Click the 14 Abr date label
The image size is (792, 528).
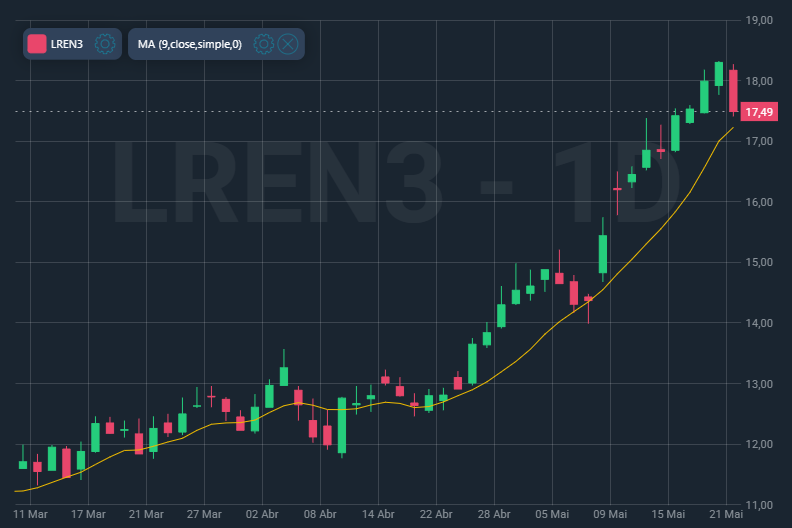coord(378,514)
